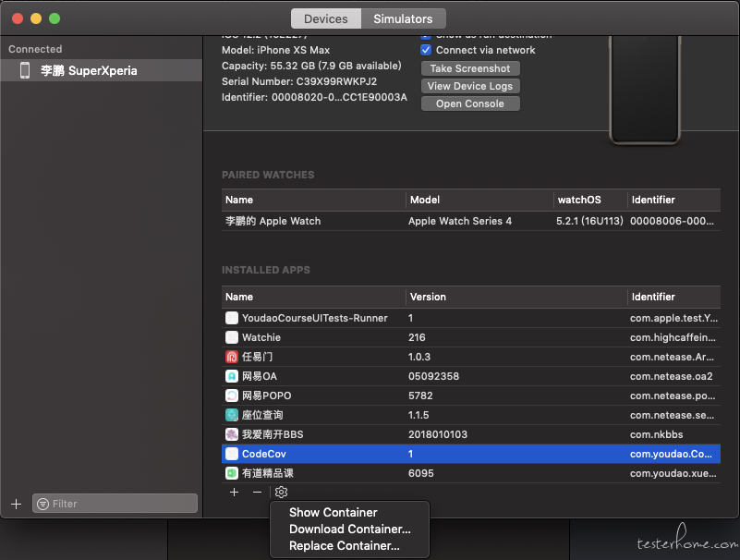740x560 pixels.
Task: Click the 网易OA app icon
Action: (x=232, y=376)
